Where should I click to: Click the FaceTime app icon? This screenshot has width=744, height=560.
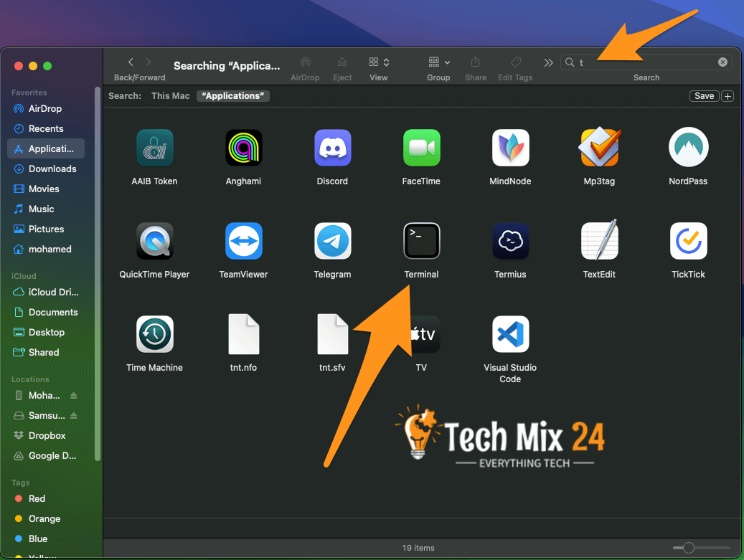pyautogui.click(x=421, y=148)
